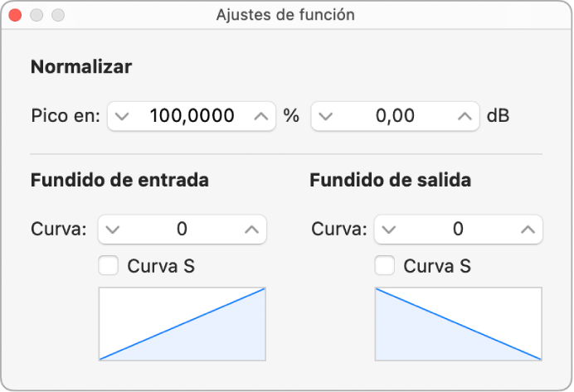Decrease the Pico en percentage value
Screen dimensions: 574x392
coord(121,116)
